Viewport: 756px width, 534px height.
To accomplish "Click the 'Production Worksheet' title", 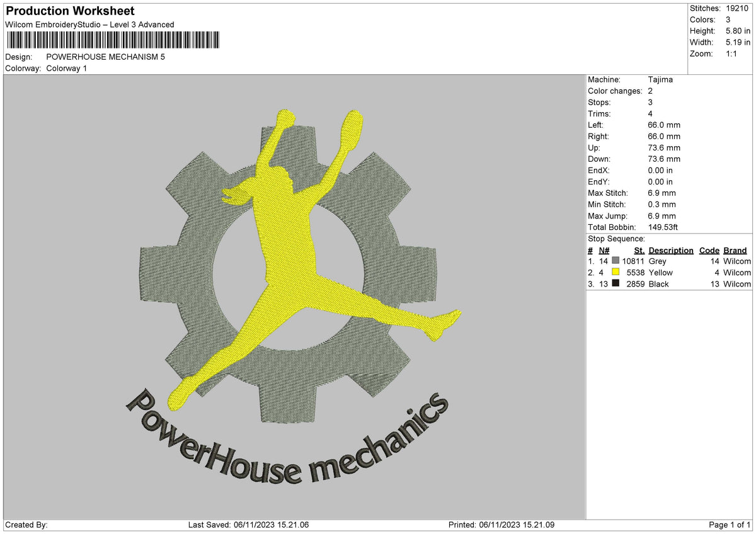I will (x=70, y=11).
